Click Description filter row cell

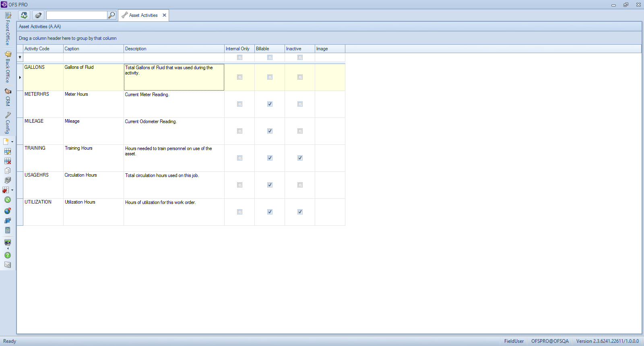click(174, 58)
